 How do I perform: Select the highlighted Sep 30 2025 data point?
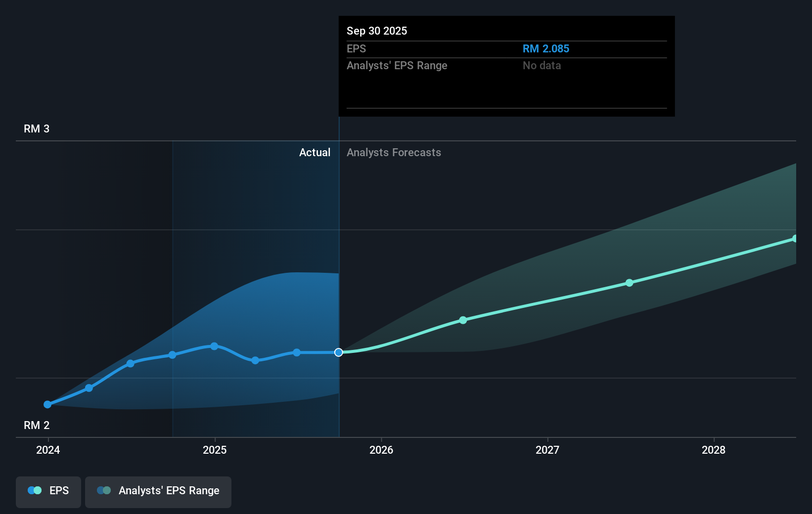[339, 352]
